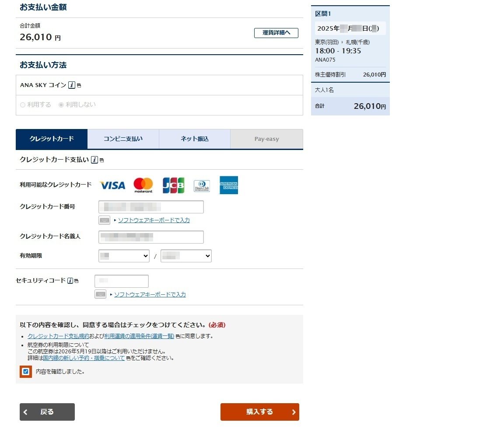Switch to the コンビニ支払い tab
The image size is (504, 436).
[123, 139]
